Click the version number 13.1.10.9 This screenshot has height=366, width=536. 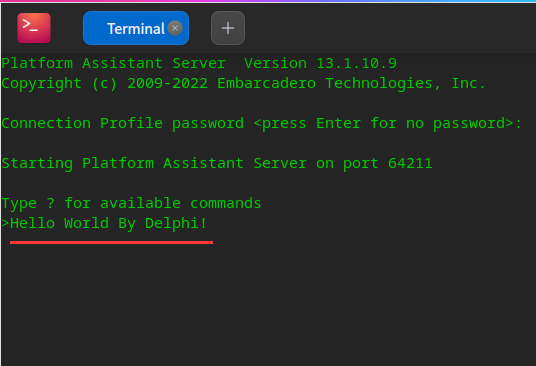[357, 63]
